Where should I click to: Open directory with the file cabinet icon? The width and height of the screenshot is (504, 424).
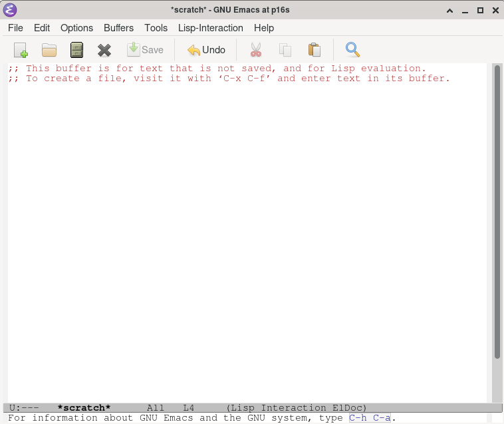[x=76, y=50]
